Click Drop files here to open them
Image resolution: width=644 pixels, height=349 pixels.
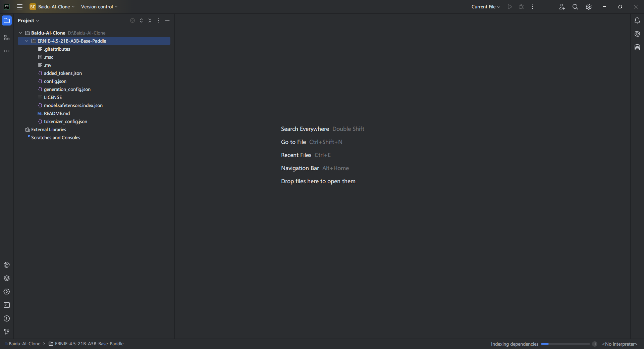318,181
